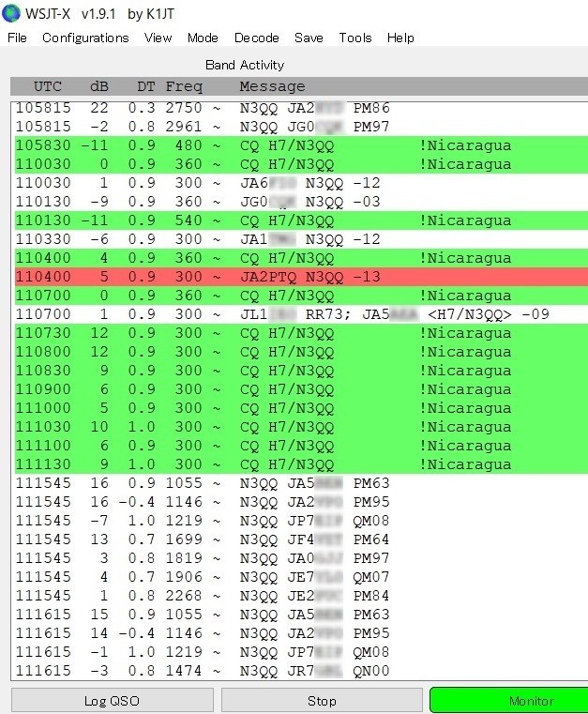Select the red row JA2PTQ N3QQ -13
588x714 pixels.
point(301,277)
